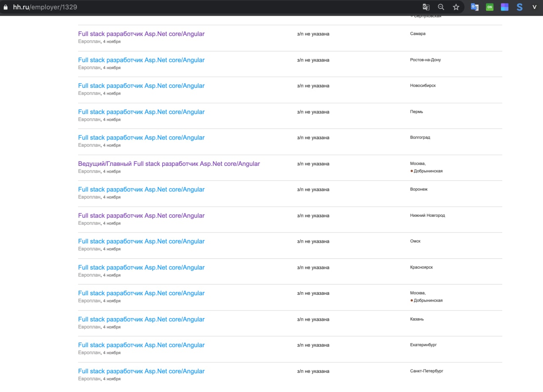Click з/п не указана in Самара row

click(x=313, y=34)
